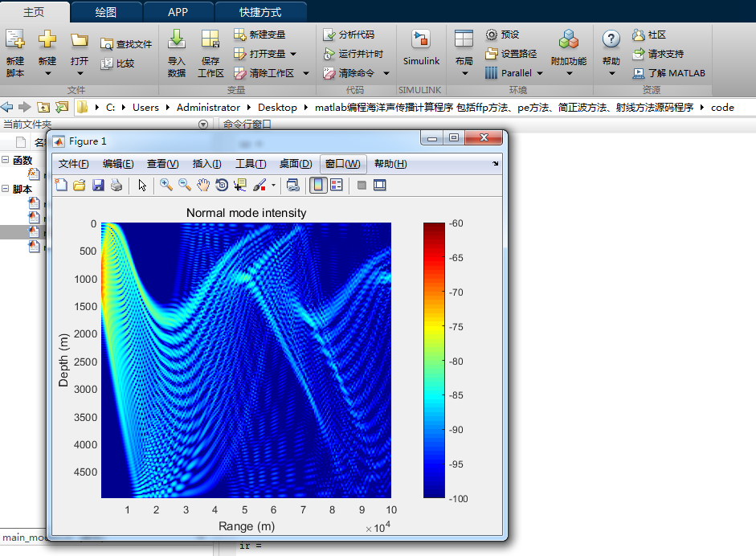Click the Desktop path segment
Screen dimensions: 756x556
pos(277,108)
